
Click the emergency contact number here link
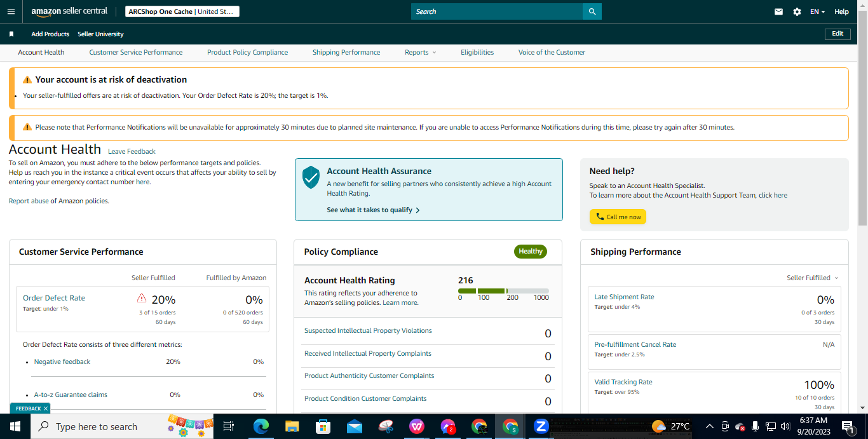[x=143, y=182]
